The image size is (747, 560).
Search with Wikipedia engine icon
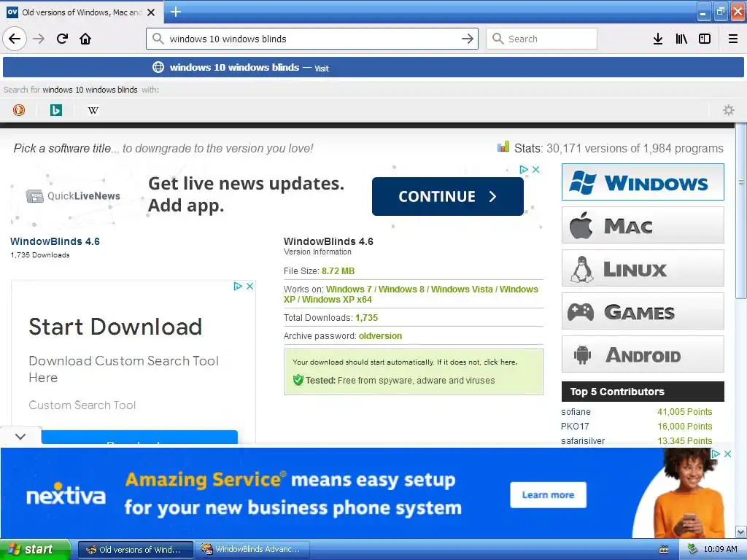point(93,110)
